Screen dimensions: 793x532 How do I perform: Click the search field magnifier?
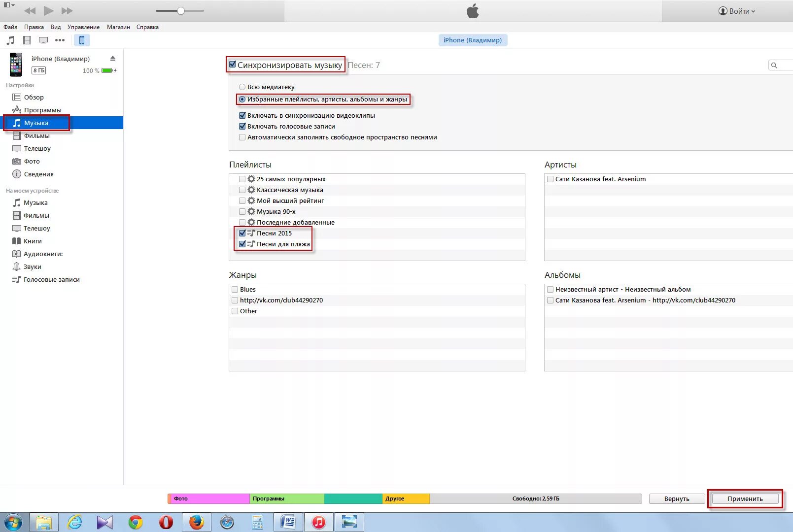(x=774, y=65)
